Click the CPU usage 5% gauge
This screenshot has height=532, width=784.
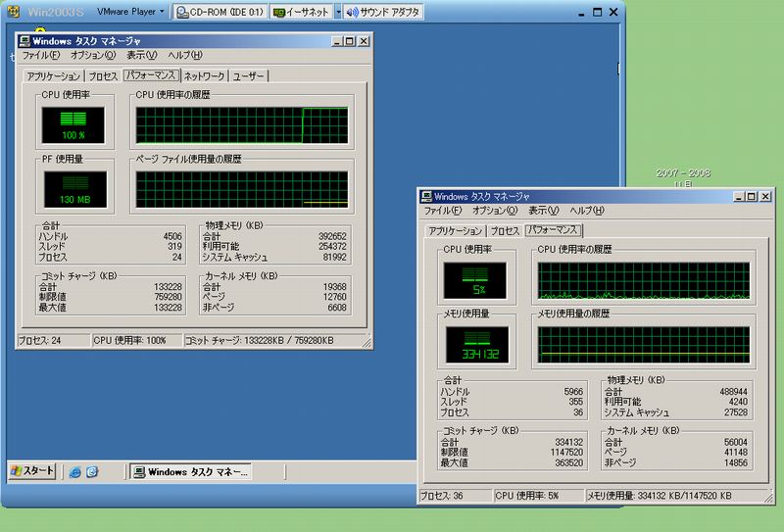click(475, 280)
